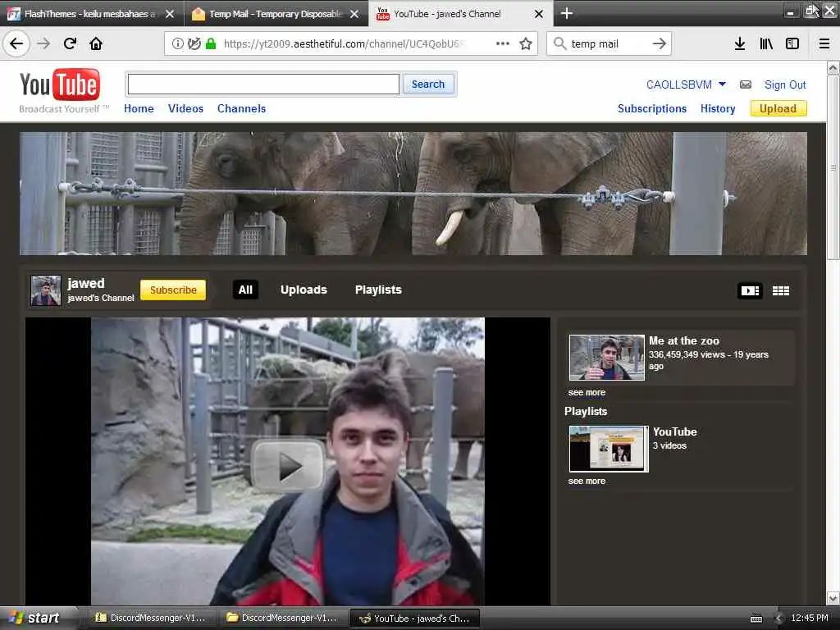This screenshot has width=840, height=630.
Task: Switch to grid view layout icon
Action: [x=781, y=290]
